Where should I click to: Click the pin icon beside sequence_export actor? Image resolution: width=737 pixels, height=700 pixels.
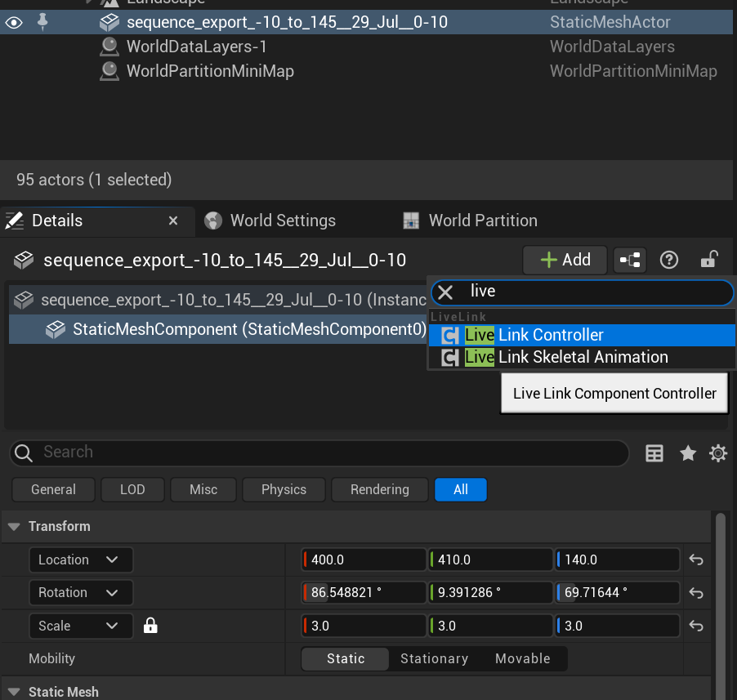coord(43,23)
